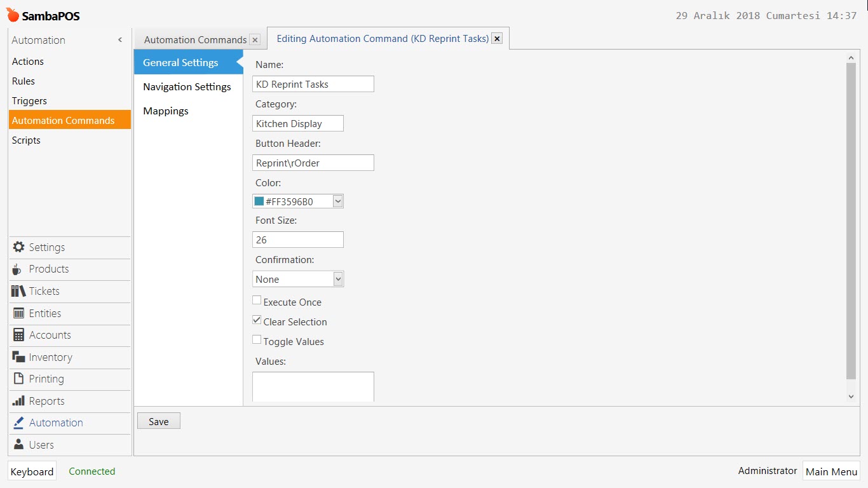The height and width of the screenshot is (488, 868).
Task: Open Accounts using the calculator icon
Action: [18, 335]
